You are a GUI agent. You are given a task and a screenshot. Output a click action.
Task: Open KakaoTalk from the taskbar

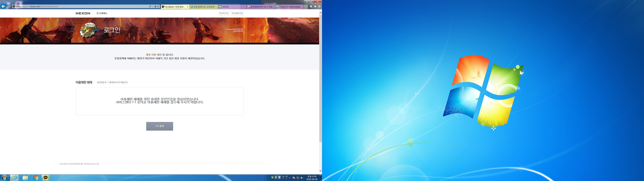pyautogui.click(x=45, y=177)
